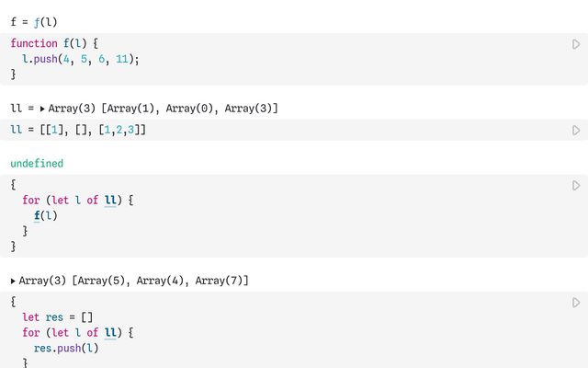588x368 pixels.
Task: Edit the ll = [[1], [], [1,2,3]] code
Action: 78,130
